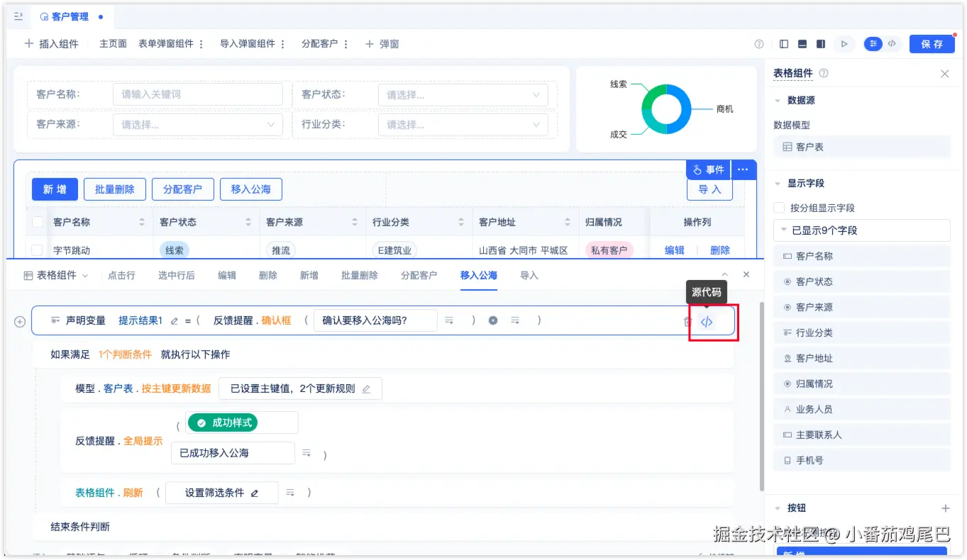Click the 编辑 link for 字节跳动

pyautogui.click(x=674, y=250)
